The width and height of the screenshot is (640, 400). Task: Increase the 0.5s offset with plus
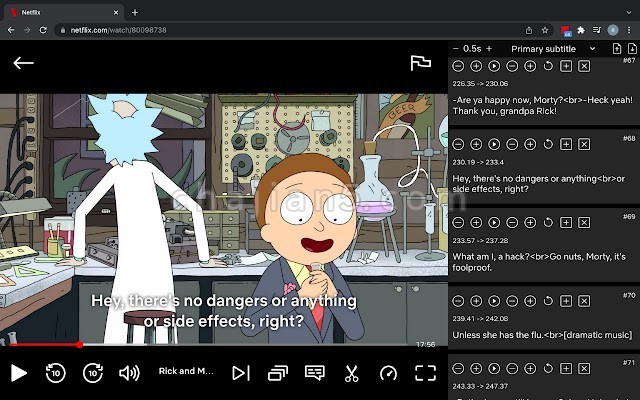pyautogui.click(x=489, y=49)
